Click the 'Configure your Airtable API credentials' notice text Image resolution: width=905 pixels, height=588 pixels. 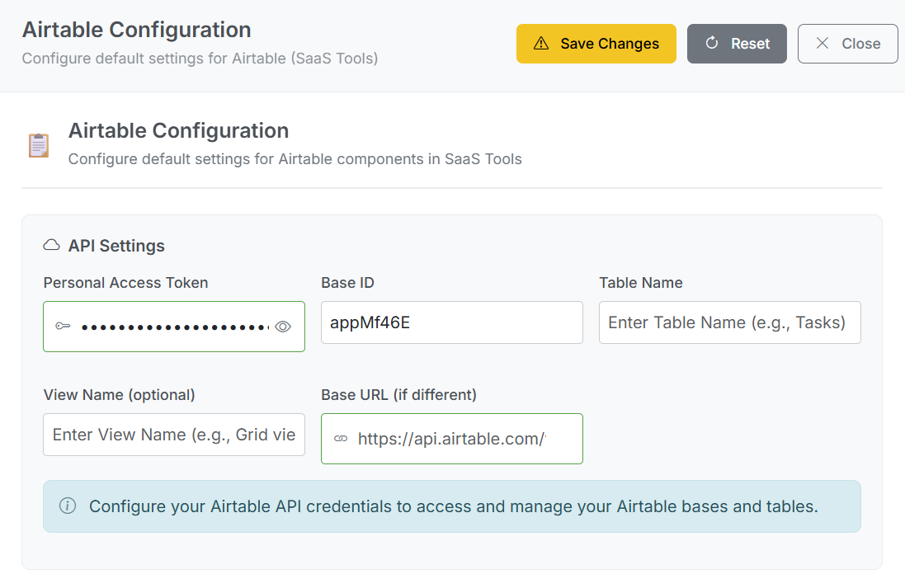click(x=454, y=506)
